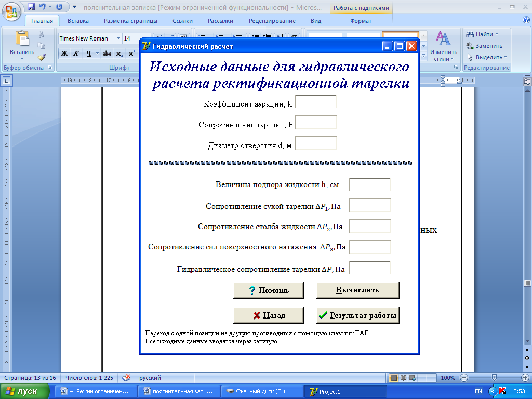Toggle italic К formatting
The height and width of the screenshot is (399, 532).
click(x=76, y=54)
